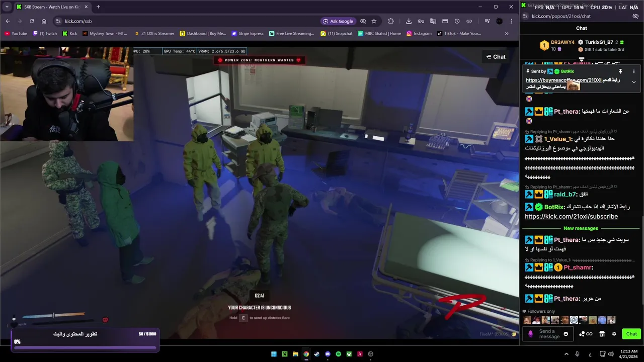Click the crossed-eye icon in the main address bar
The width and height of the screenshot is (644, 362).
pyautogui.click(x=363, y=21)
